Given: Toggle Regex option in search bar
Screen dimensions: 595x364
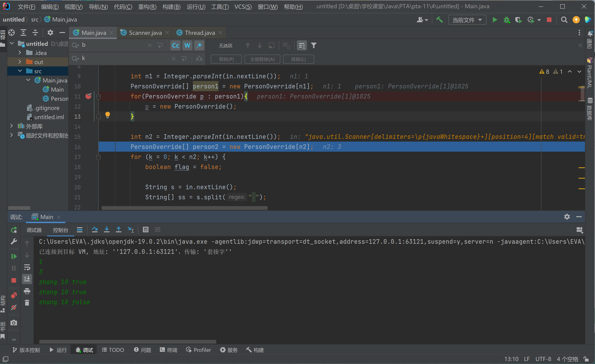Looking at the screenshot, I should click(199, 45).
